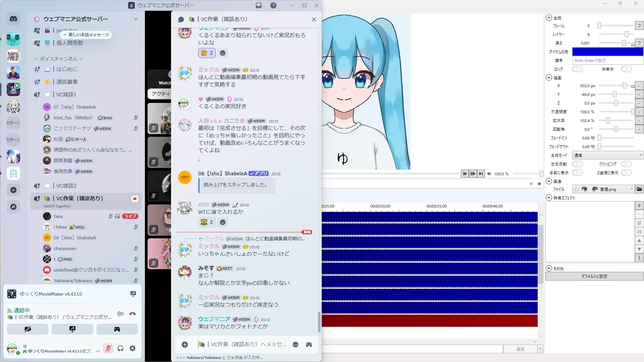Unmute microphone in Discord user panel
644x362 pixels.
click(x=108, y=349)
